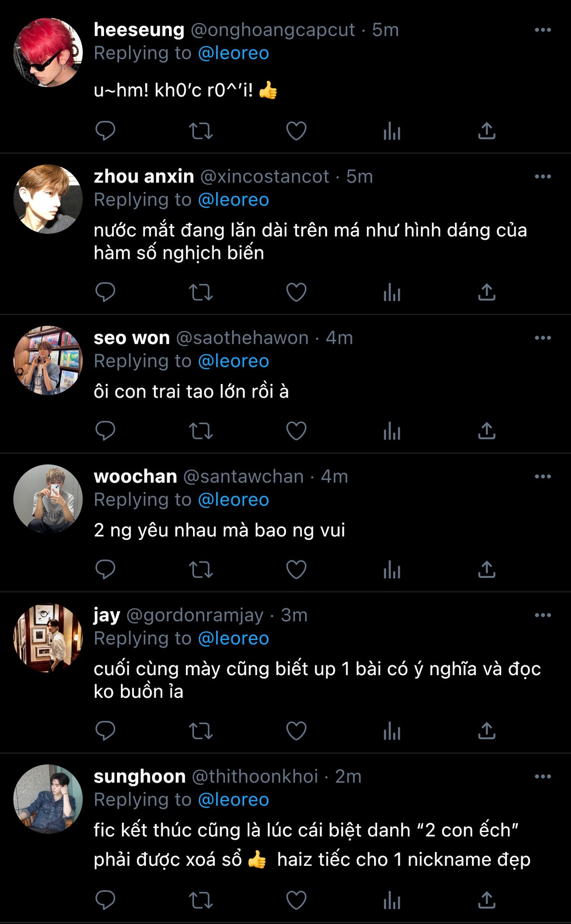Open sunghoon's profile picture
This screenshot has width=571, height=924.
point(48,799)
